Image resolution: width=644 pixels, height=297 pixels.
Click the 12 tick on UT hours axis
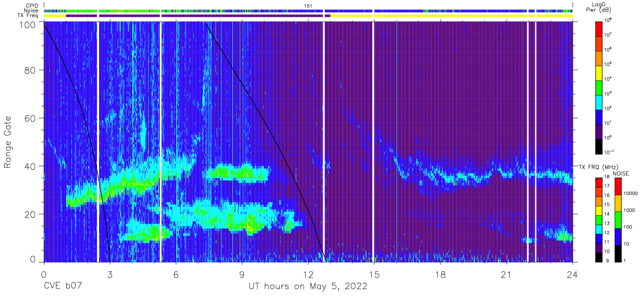click(x=308, y=274)
